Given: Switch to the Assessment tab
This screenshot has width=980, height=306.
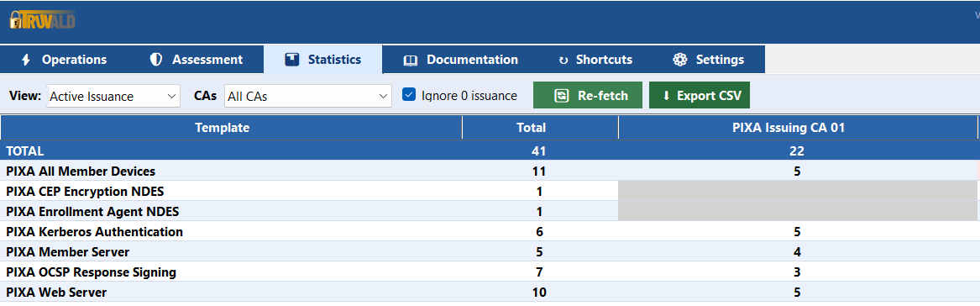Looking at the screenshot, I should click(x=197, y=60).
